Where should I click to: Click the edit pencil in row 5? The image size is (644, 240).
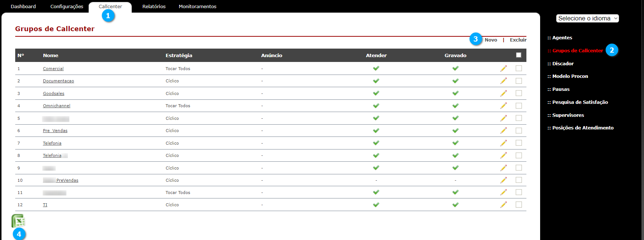(x=503, y=118)
